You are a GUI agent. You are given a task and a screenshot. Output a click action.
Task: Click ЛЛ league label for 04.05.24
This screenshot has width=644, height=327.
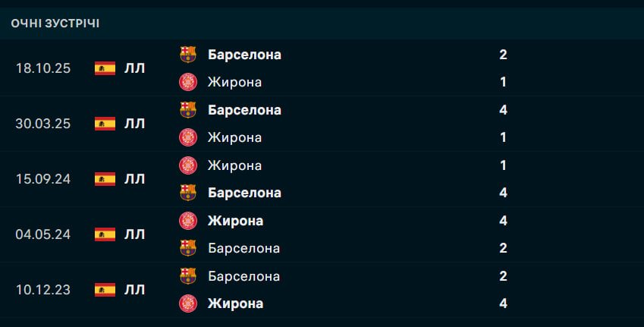(134, 234)
